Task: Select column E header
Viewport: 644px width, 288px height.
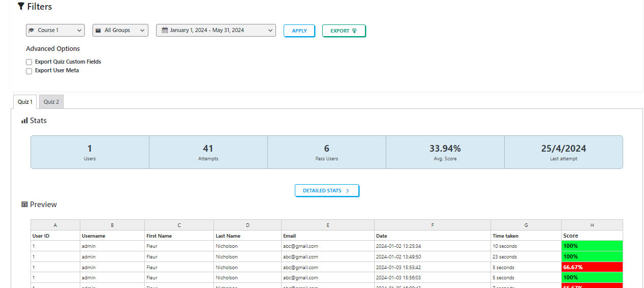Action: click(x=328, y=225)
